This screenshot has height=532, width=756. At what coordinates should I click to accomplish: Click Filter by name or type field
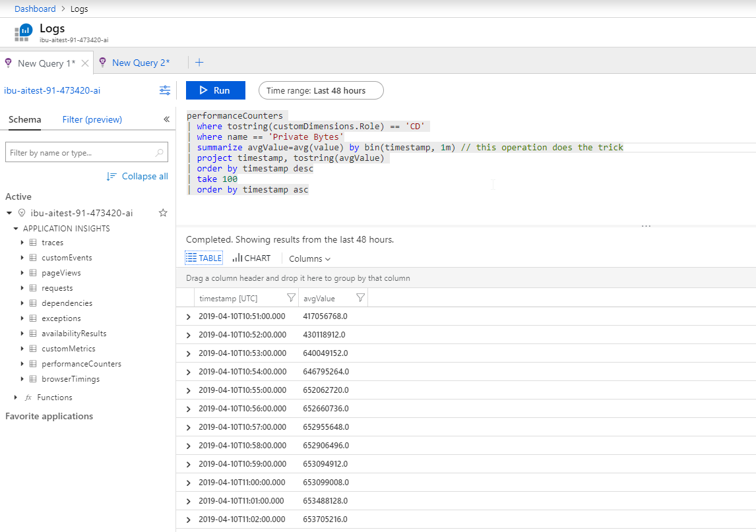tap(87, 153)
